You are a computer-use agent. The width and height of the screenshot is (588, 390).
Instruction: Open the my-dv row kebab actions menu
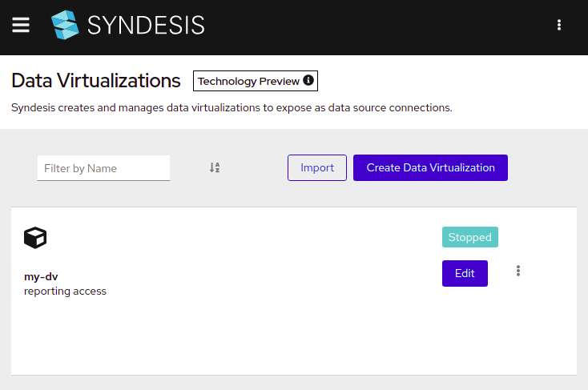[x=518, y=271]
